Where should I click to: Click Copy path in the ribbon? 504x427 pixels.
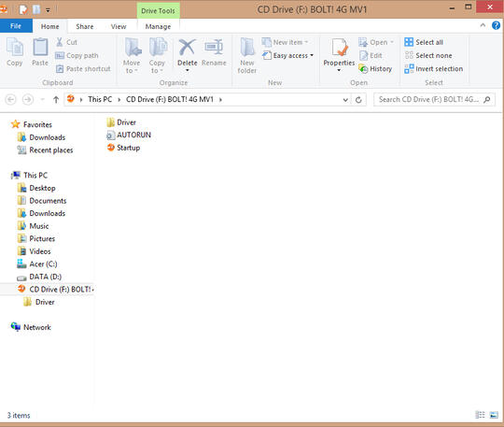[77, 55]
